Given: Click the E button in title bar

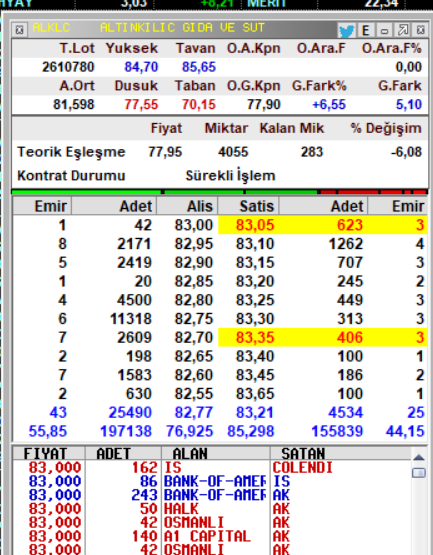Looking at the screenshot, I should (366, 30).
